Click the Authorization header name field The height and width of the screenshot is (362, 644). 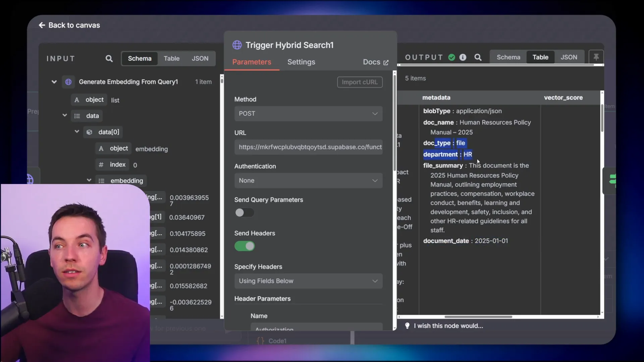tap(316, 327)
